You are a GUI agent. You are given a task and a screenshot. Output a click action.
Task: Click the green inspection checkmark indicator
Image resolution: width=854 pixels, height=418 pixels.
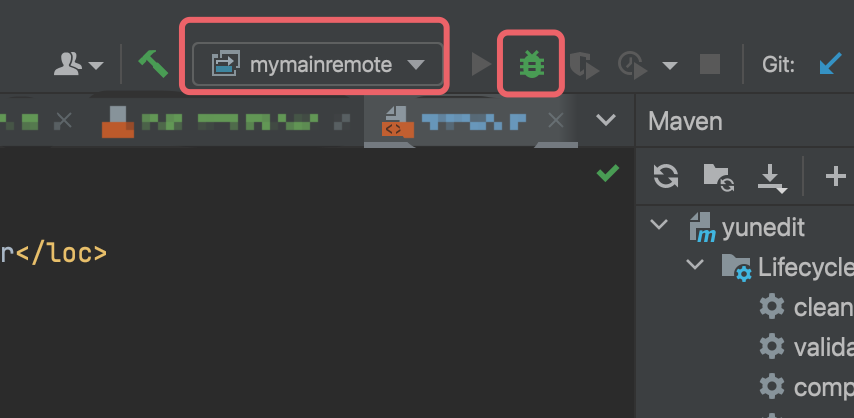pyautogui.click(x=608, y=173)
